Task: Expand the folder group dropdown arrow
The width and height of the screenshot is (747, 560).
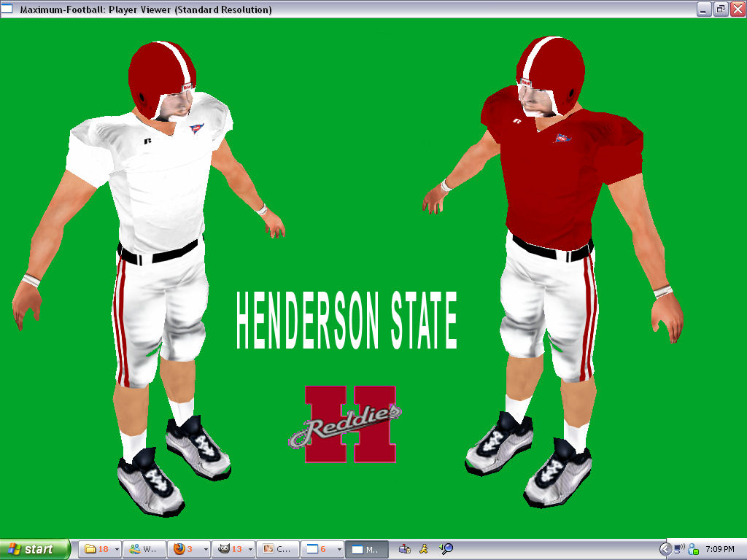Action: pos(117,549)
